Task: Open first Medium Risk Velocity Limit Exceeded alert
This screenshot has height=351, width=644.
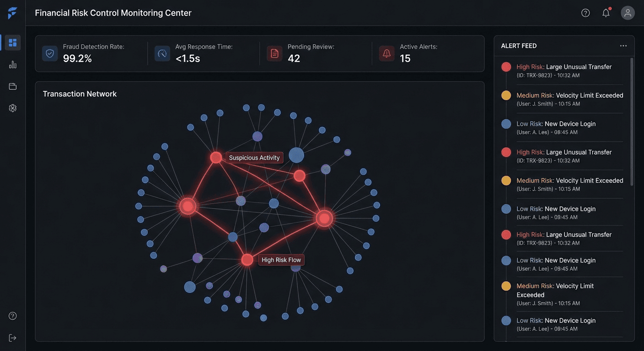Action: point(569,99)
